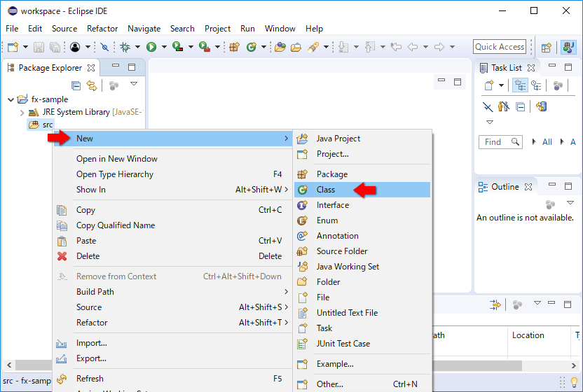Click the All link in Task List
The image size is (583, 392).
pos(547,142)
